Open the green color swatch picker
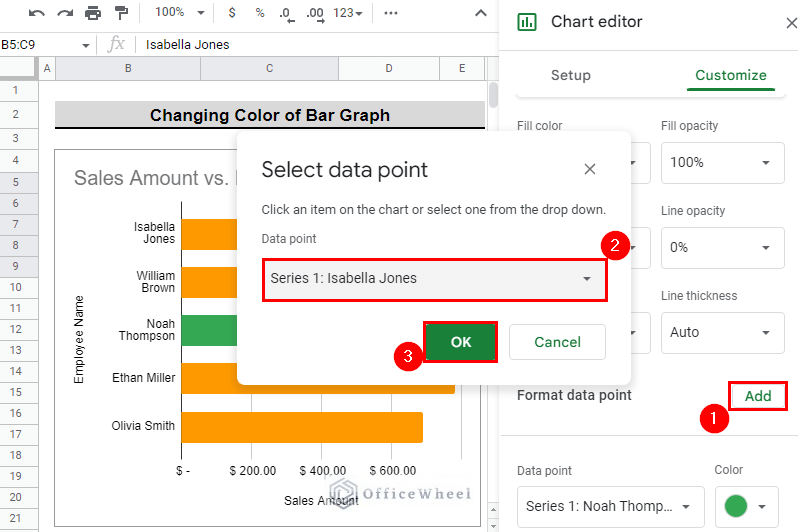The height and width of the screenshot is (532, 798). tap(747, 507)
